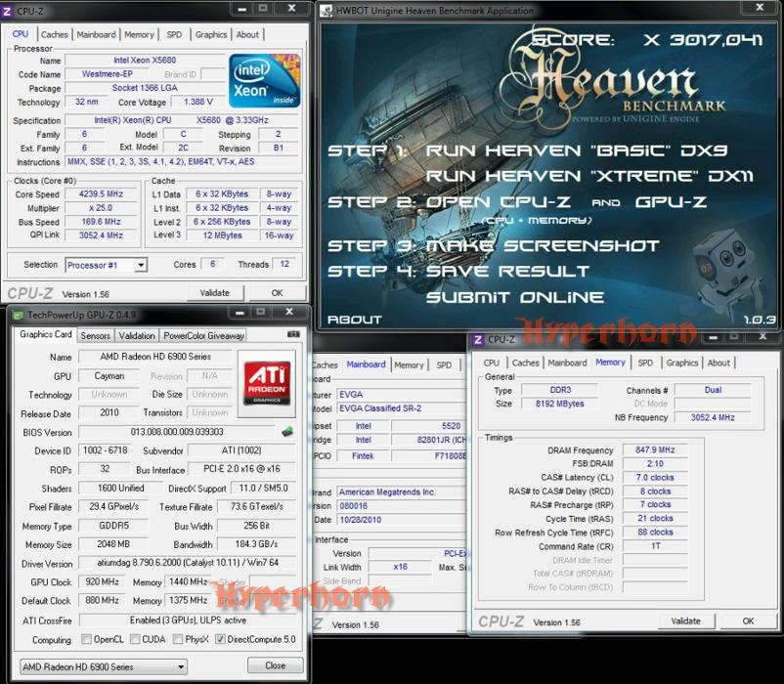Switch to Caches tab in top CPU-Z window
The width and height of the screenshot is (784, 684).
point(54,34)
